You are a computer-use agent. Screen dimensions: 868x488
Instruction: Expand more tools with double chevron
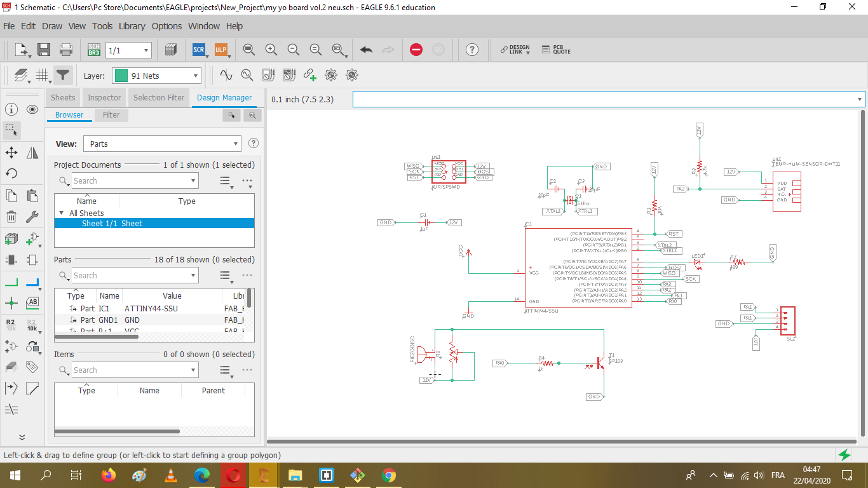tap(22, 437)
